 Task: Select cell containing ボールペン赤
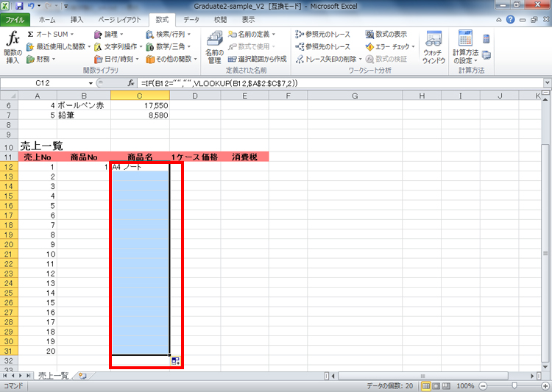pyautogui.click(x=84, y=105)
